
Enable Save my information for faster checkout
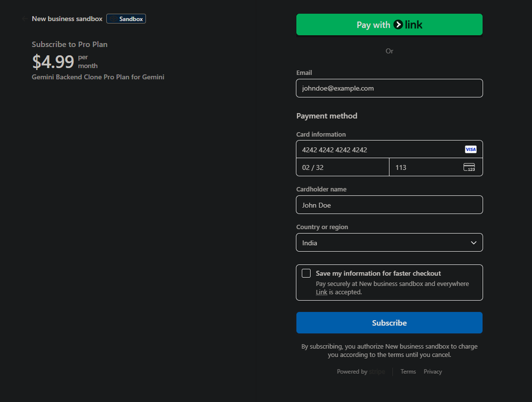click(306, 273)
